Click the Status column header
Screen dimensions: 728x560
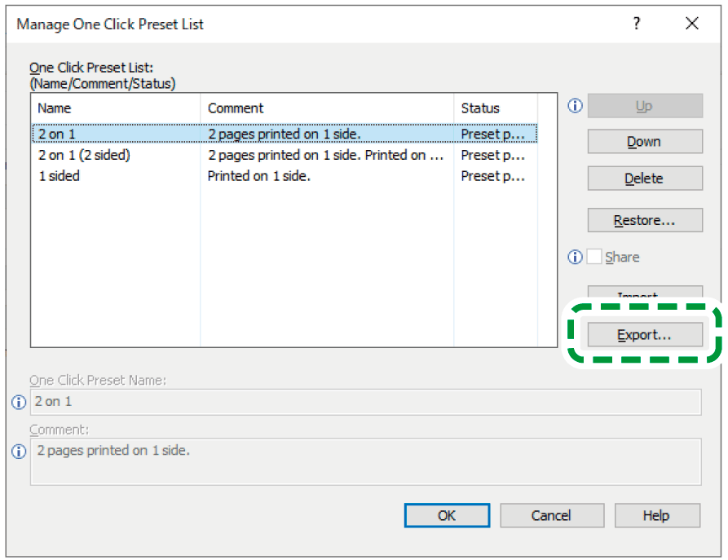pyautogui.click(x=495, y=108)
